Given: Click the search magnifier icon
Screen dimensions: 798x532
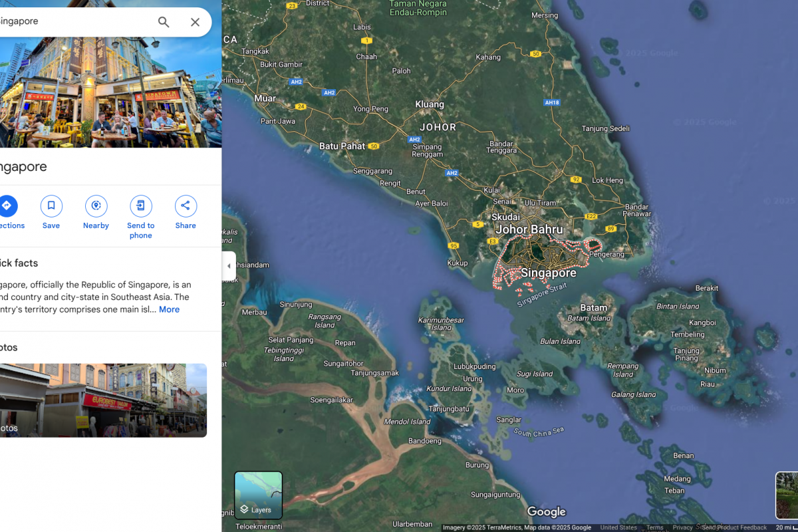Looking at the screenshot, I should [x=164, y=22].
